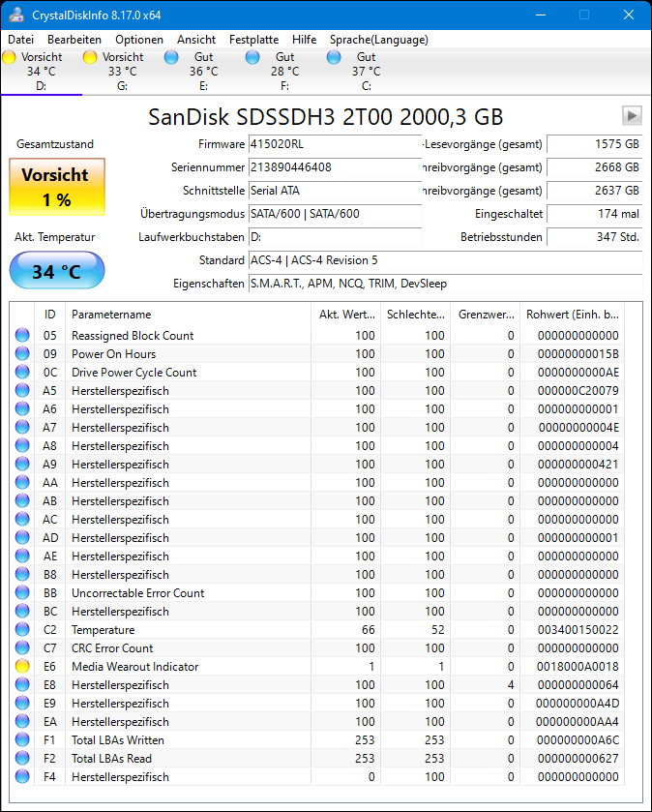652x812 pixels.
Task: Select raw value 0018000A0018
Action: coord(578,667)
